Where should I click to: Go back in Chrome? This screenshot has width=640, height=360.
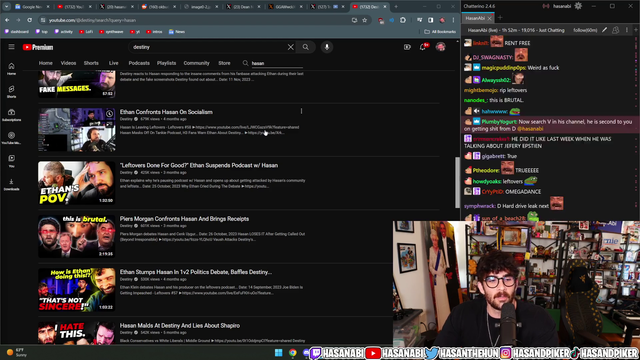pos(7,20)
